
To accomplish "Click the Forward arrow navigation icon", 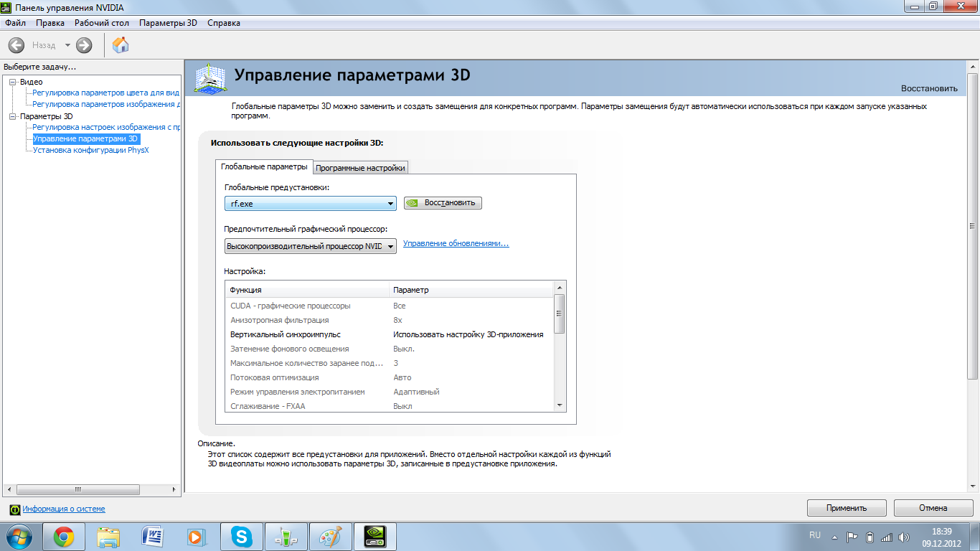I will [x=84, y=45].
